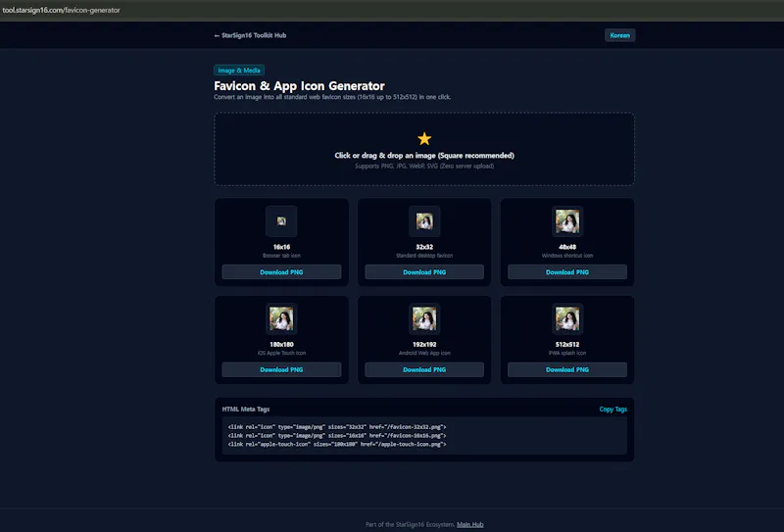Click the 'PWA splash icon' caption

click(567, 353)
